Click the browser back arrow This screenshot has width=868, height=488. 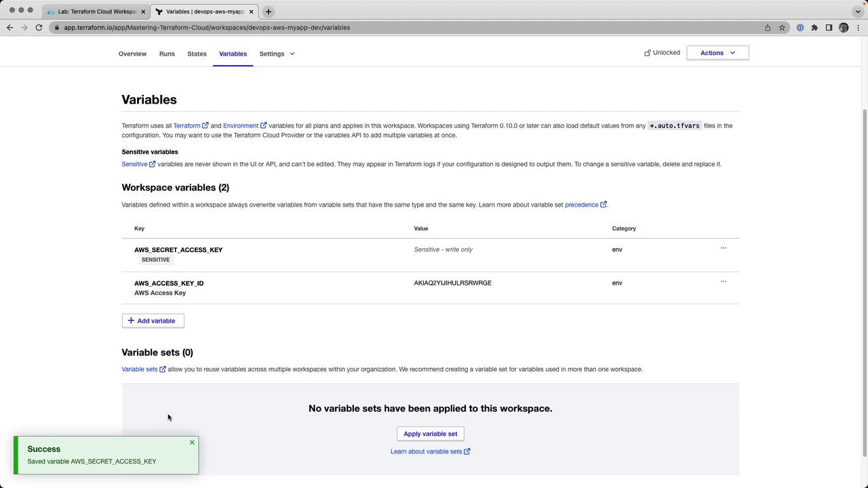(9, 28)
